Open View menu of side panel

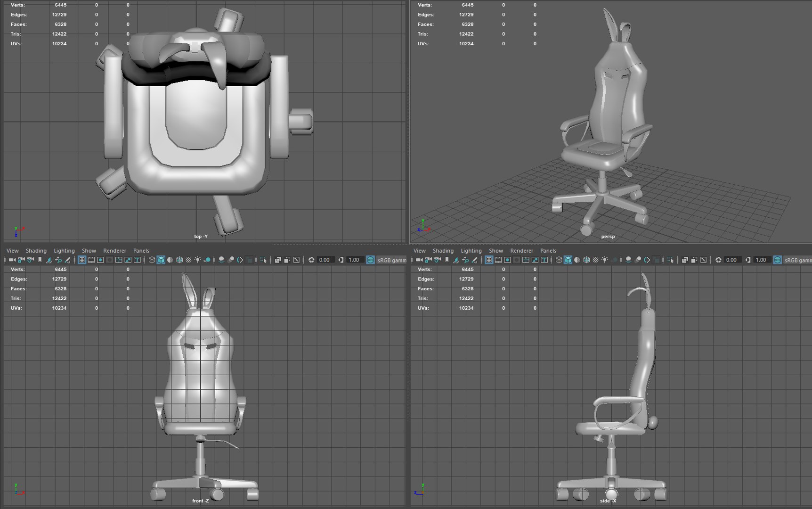[420, 251]
